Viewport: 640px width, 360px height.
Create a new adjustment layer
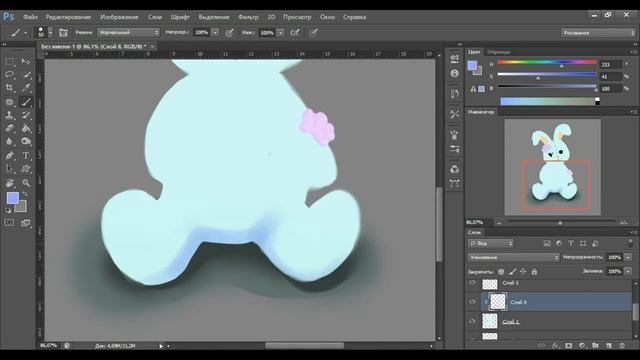click(x=582, y=345)
